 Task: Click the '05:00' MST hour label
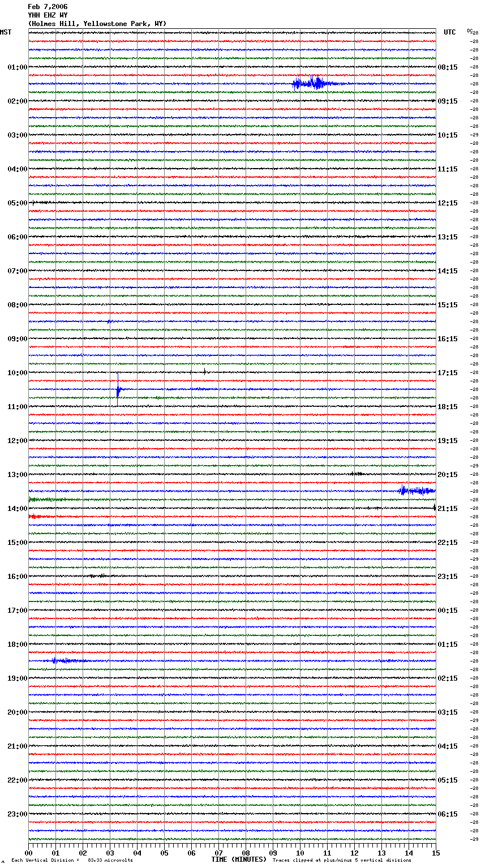(x=17, y=203)
